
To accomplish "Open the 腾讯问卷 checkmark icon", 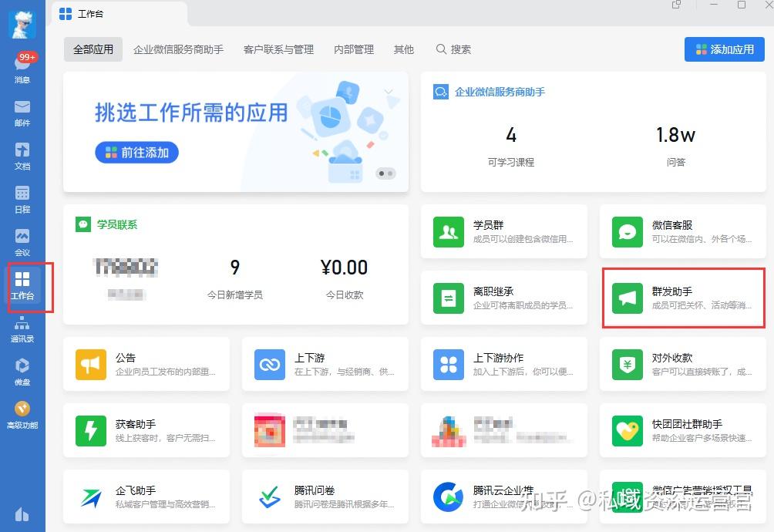I will [270, 497].
